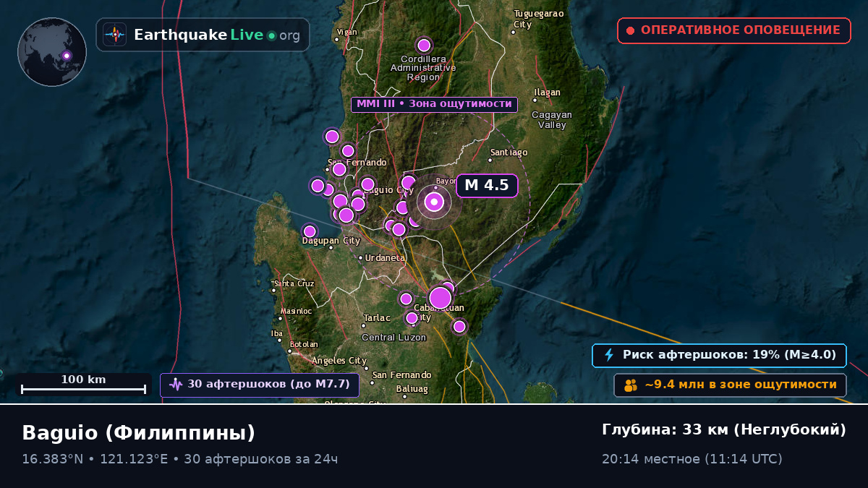Click the 'Baguio (Филиппины)' headline

[139, 432]
